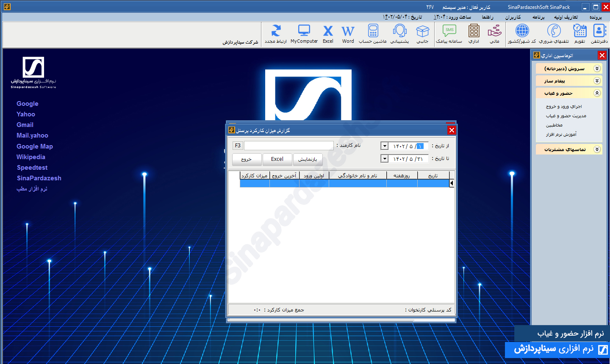The image size is (610, 364).
Task: Click the آخرین خروج column header
Action: point(284,175)
